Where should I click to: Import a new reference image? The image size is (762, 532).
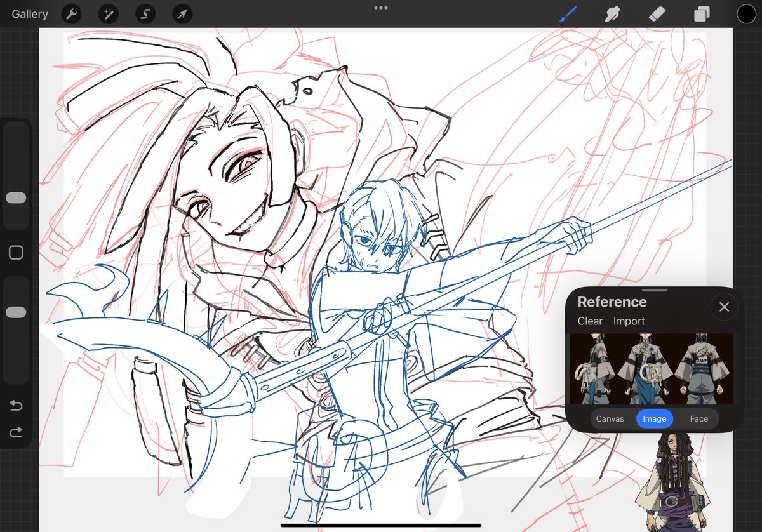pyautogui.click(x=629, y=321)
